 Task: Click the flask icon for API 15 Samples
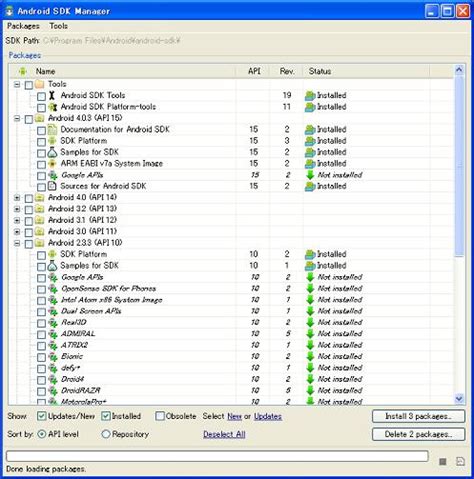click(x=52, y=152)
